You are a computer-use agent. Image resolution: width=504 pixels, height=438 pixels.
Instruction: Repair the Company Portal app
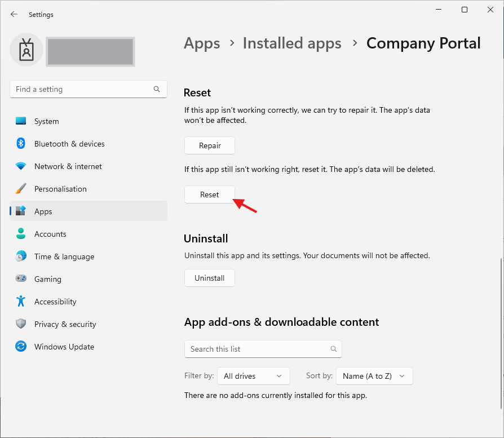pos(209,145)
